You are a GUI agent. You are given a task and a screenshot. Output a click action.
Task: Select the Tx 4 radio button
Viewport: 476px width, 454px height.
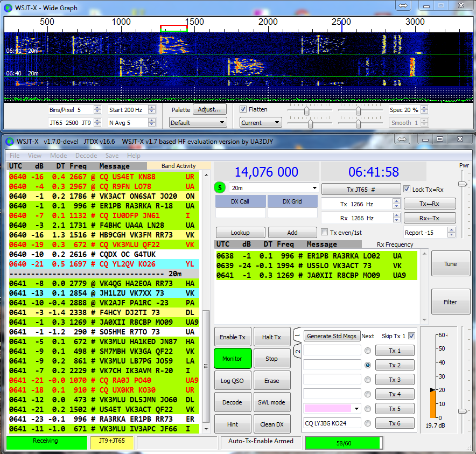[368, 394]
